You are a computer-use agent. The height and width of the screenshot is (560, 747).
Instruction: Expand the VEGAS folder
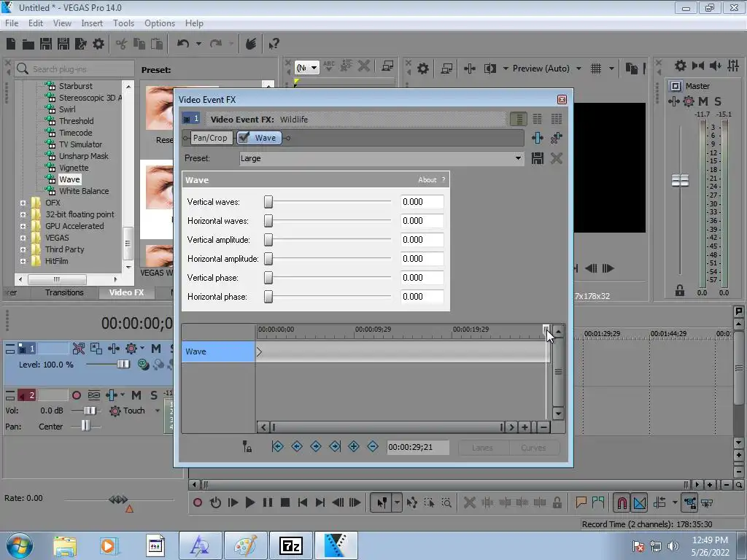pos(23,238)
